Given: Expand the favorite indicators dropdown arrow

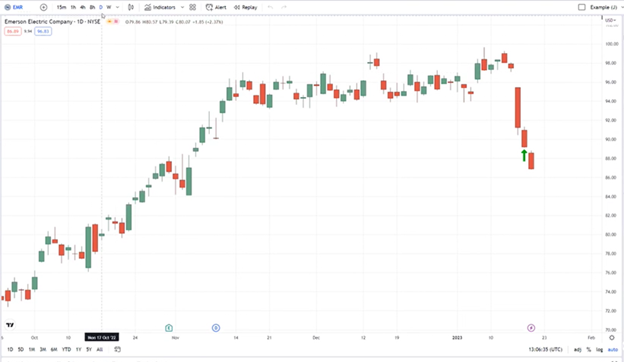Looking at the screenshot, I should pyautogui.click(x=182, y=7).
